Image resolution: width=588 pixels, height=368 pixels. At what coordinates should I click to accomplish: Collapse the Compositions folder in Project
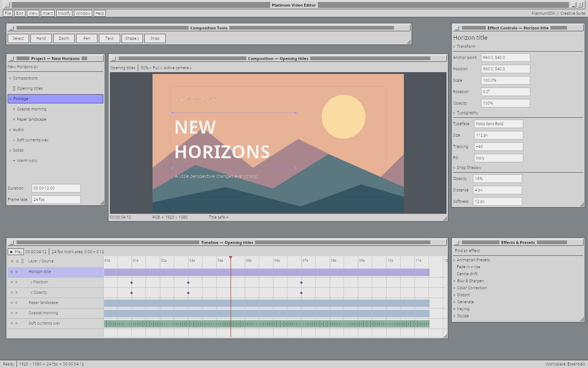[10, 78]
